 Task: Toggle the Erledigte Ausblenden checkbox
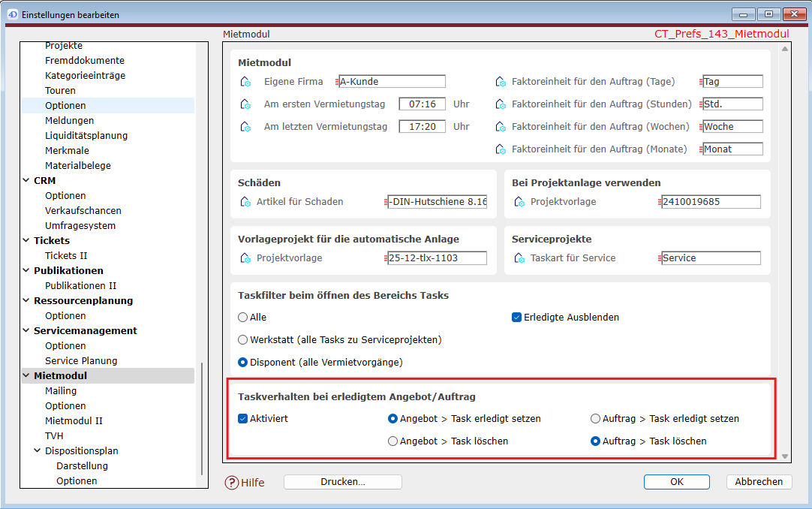click(516, 318)
